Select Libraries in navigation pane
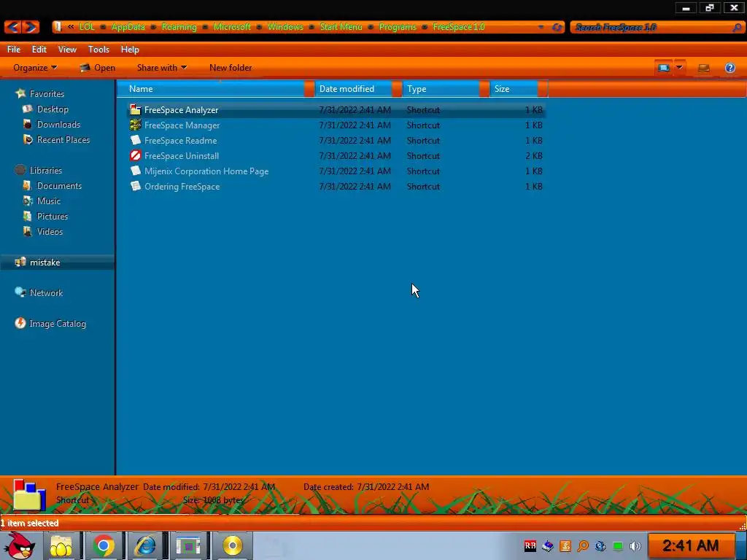This screenshot has width=747, height=560. pos(46,170)
